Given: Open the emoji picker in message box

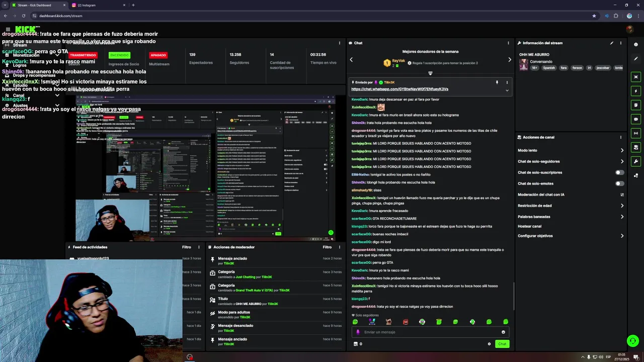Looking at the screenshot, I should point(503,332).
